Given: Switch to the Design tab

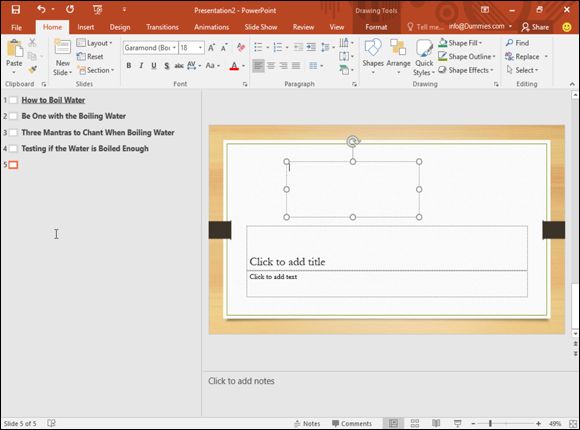Looking at the screenshot, I should point(120,27).
